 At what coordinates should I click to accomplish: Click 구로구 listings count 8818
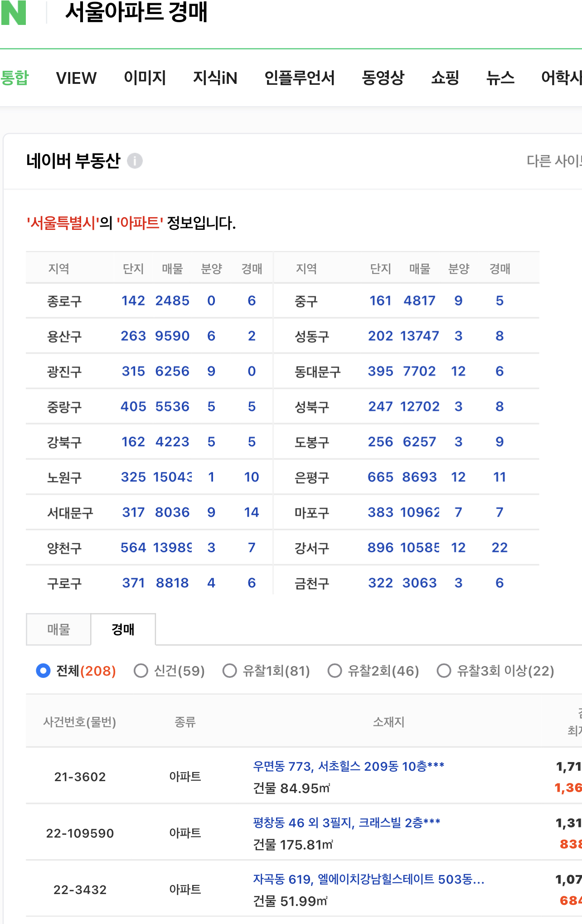[x=172, y=583]
